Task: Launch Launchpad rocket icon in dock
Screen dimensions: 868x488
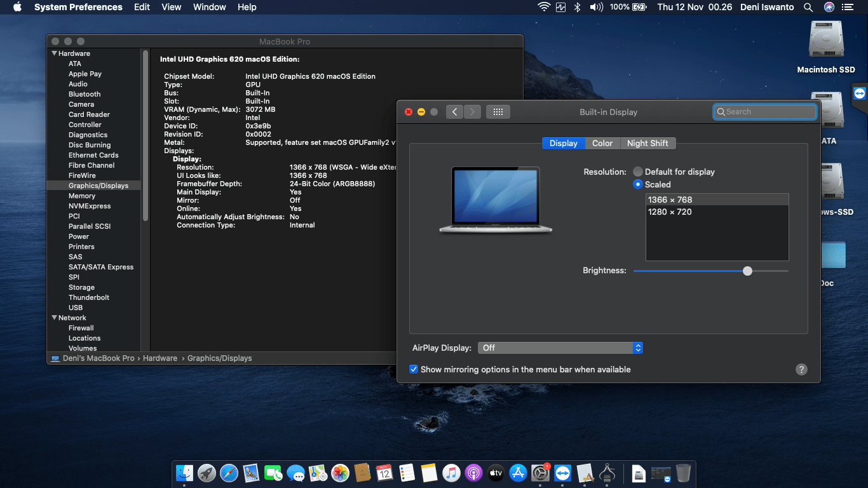Action: (207, 473)
